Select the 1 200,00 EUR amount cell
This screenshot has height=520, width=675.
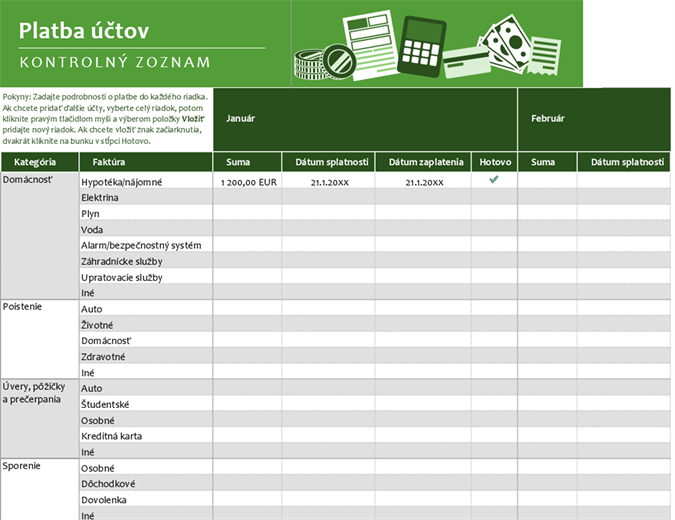click(248, 182)
